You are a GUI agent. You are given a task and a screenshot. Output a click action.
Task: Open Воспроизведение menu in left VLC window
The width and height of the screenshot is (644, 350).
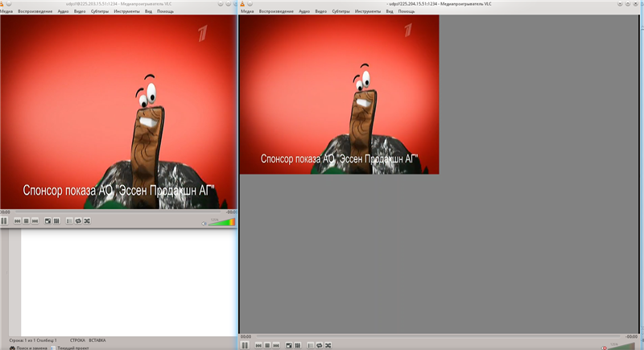coord(35,11)
